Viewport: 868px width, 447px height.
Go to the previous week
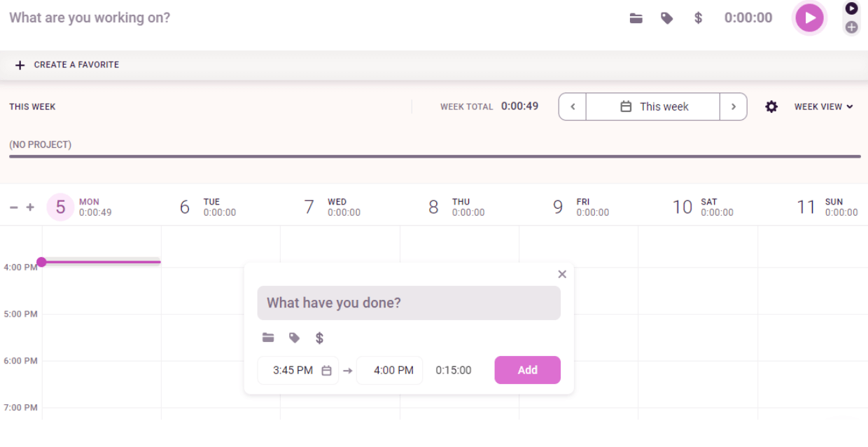(573, 106)
